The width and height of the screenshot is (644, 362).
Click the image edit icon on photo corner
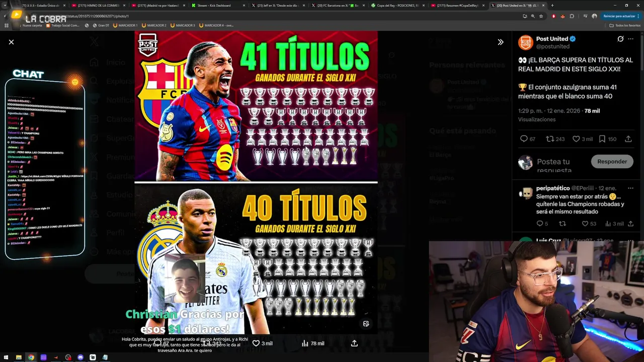point(366,324)
